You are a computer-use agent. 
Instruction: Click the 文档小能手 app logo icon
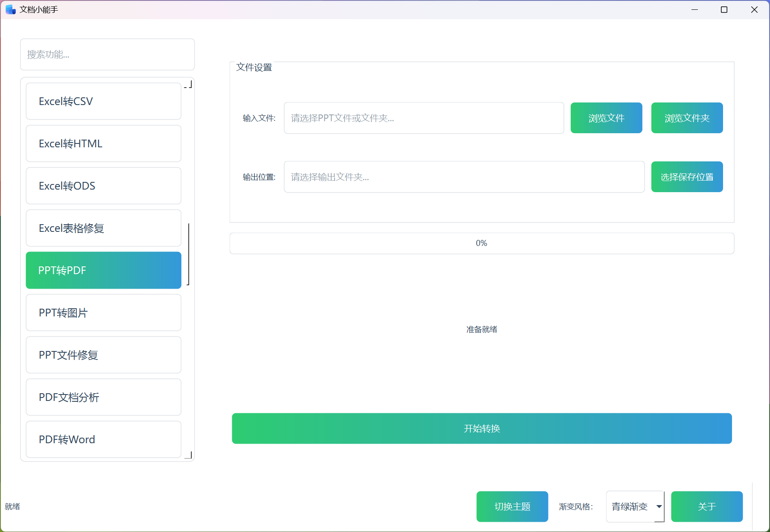[x=9, y=9]
